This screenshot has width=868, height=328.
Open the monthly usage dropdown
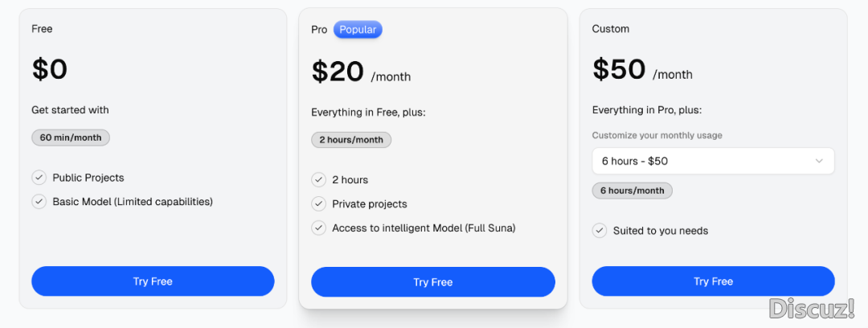point(712,161)
